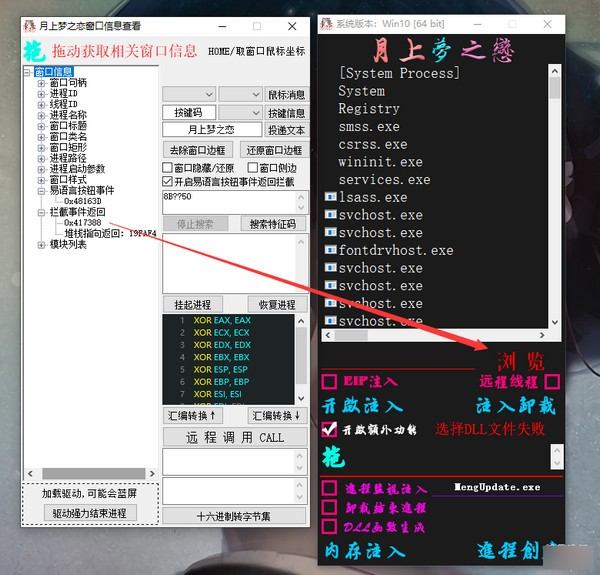The image size is (600, 575).
Task: Click 汇编转换↑ button
Action: click(193, 415)
